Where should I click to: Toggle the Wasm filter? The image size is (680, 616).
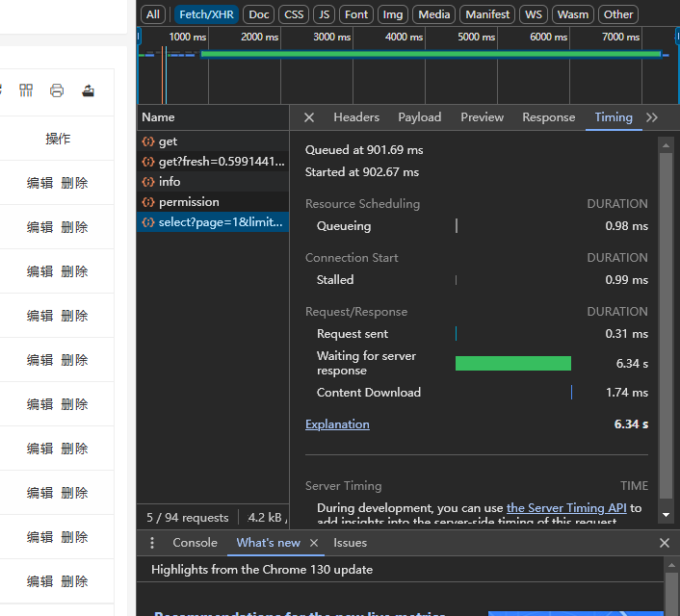(572, 14)
